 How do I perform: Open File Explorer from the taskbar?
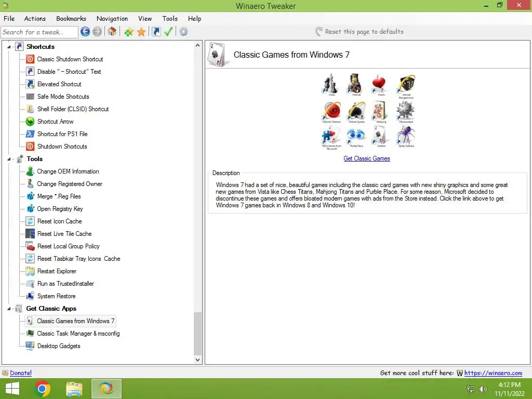click(x=74, y=389)
